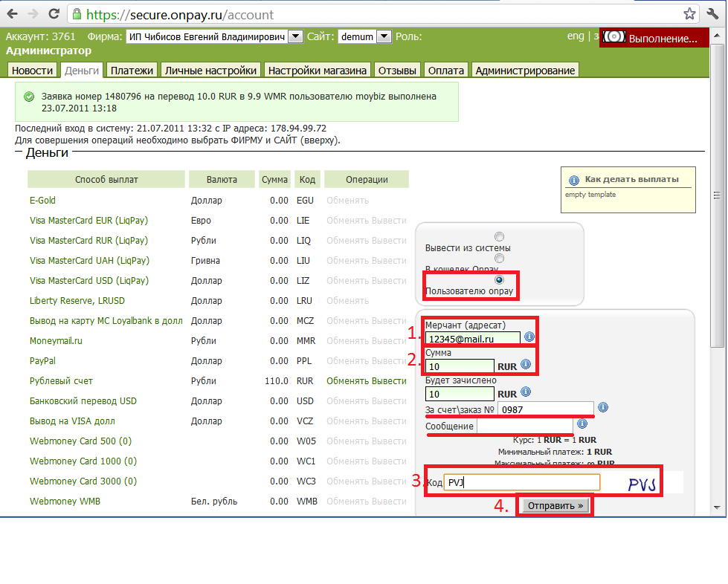The image size is (728, 584).
Task: Expand the Фирма dropdown
Action: click(294, 36)
